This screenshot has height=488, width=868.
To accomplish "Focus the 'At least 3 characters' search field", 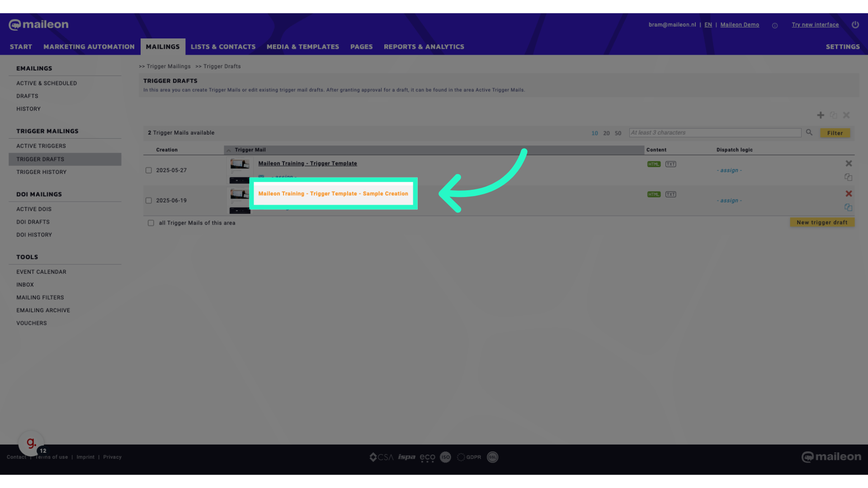I will (x=715, y=132).
